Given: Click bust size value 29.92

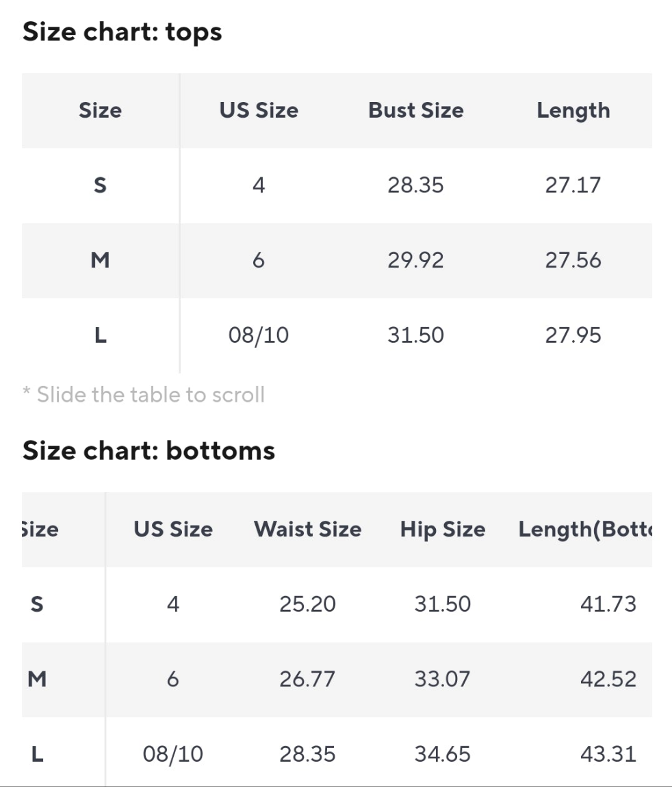Looking at the screenshot, I should click(415, 260).
